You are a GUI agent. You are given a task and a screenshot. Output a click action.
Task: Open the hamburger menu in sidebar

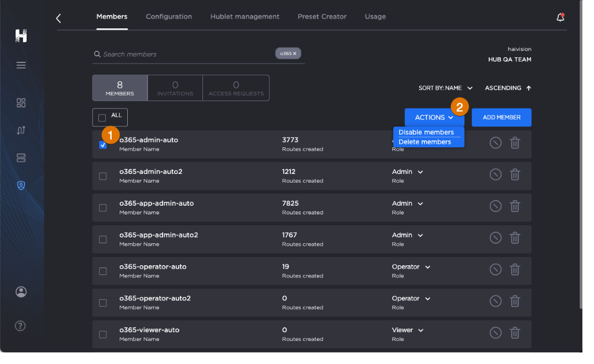[21, 65]
